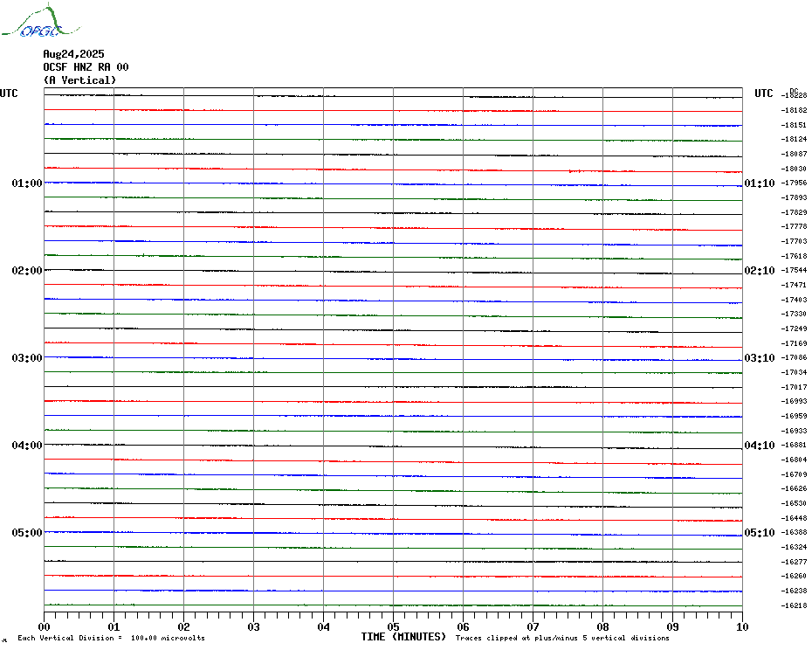This screenshot has width=812, height=650.
Task: Click the 02:10 time label
Action: point(760,271)
